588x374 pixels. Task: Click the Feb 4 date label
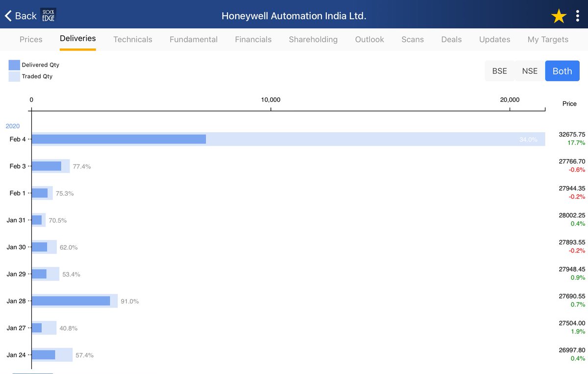pos(18,139)
